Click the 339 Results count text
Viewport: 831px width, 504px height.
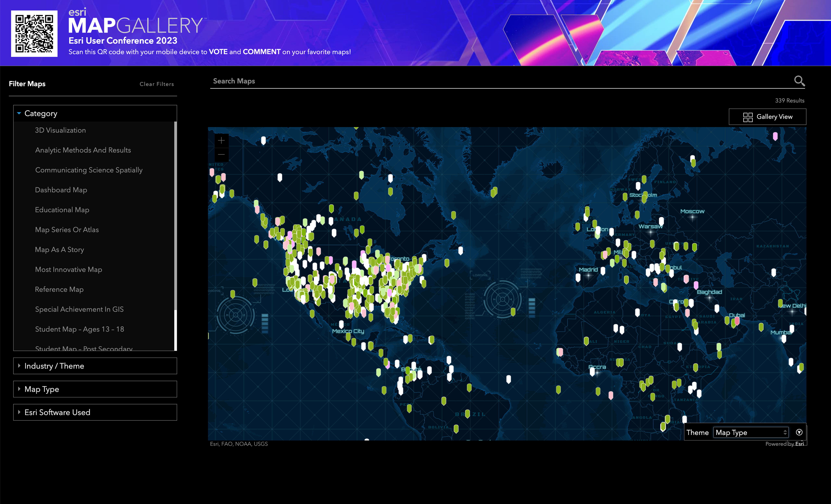click(x=790, y=100)
